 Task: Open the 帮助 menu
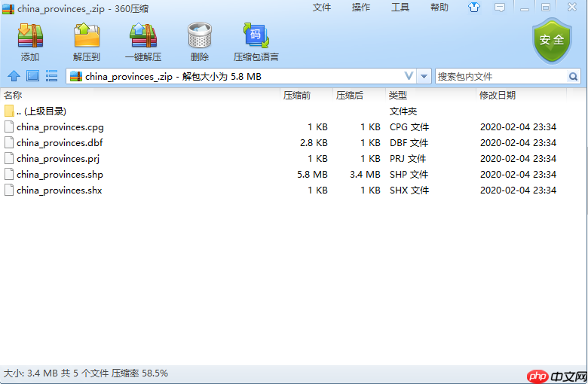coord(439,8)
